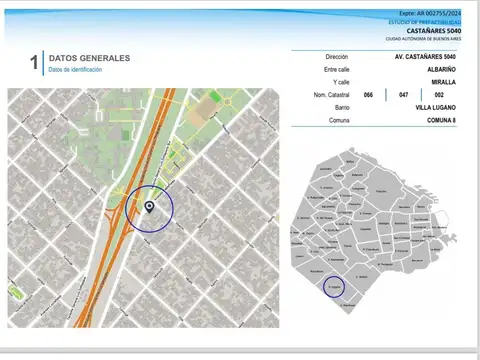The image size is (480, 360).
Task: Click the roundabout at the top of the street map
Action: coord(227,101)
